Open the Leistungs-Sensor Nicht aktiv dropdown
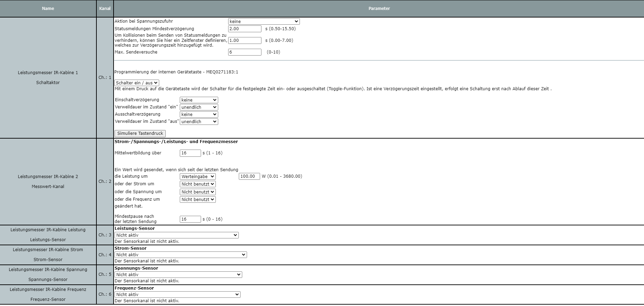Screen dimensions: 644x306 [177, 235]
